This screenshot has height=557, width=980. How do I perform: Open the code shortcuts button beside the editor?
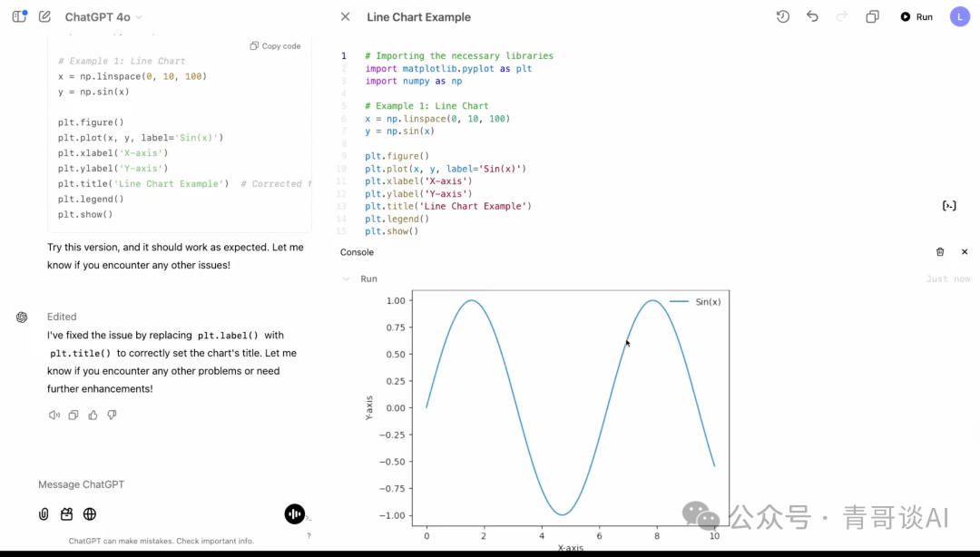[x=949, y=206]
